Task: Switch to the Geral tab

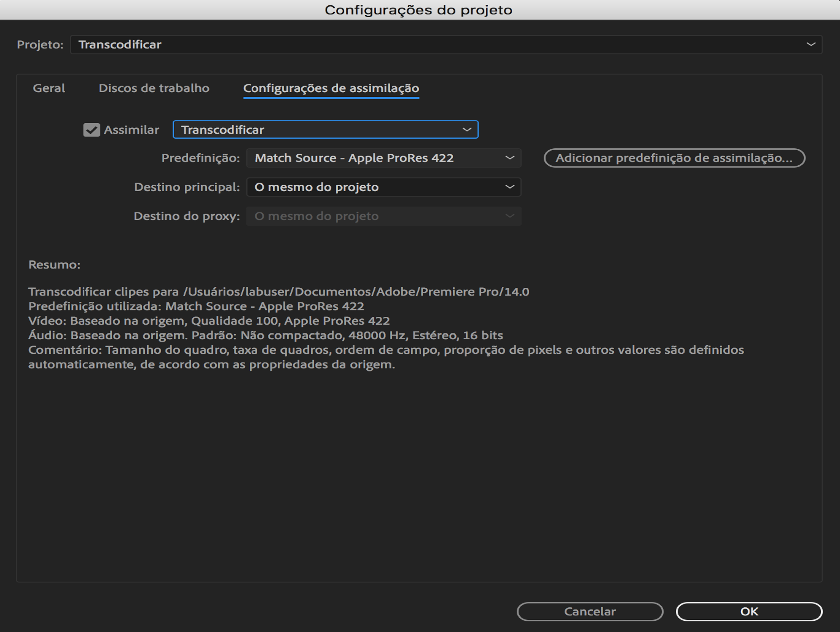Action: (48, 88)
